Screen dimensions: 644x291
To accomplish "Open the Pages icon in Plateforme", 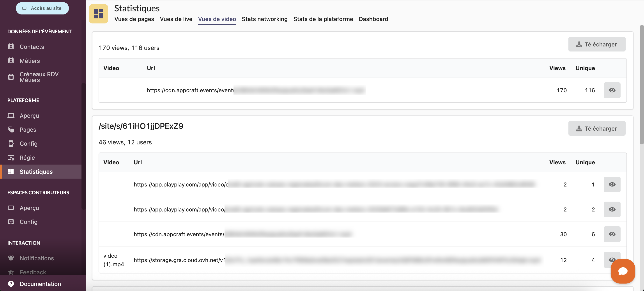I will 11,130.
